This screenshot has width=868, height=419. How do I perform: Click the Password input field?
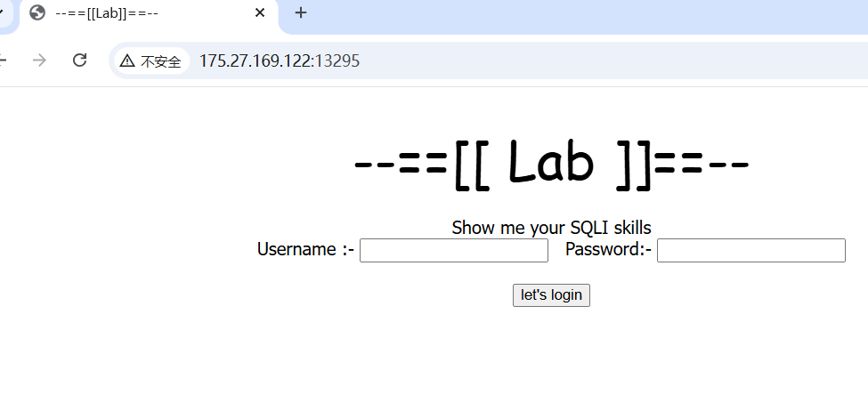pyautogui.click(x=750, y=252)
